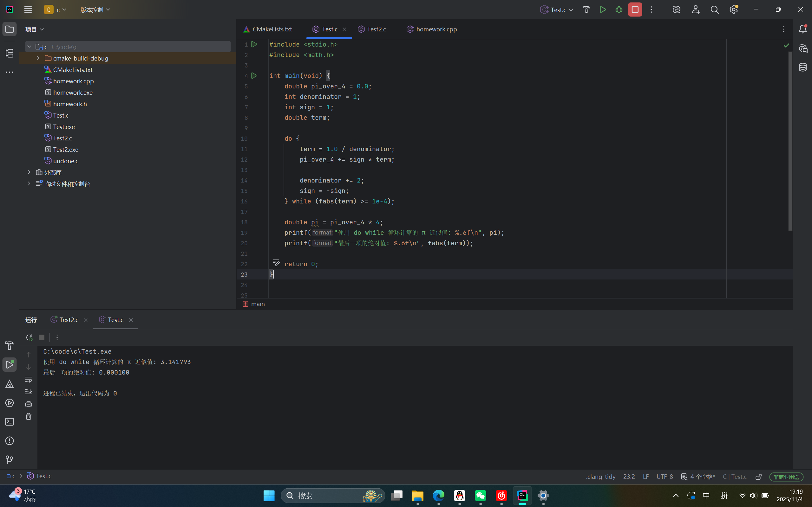Open the Terminal tool window
Image resolution: width=812 pixels, height=507 pixels.
tap(10, 422)
